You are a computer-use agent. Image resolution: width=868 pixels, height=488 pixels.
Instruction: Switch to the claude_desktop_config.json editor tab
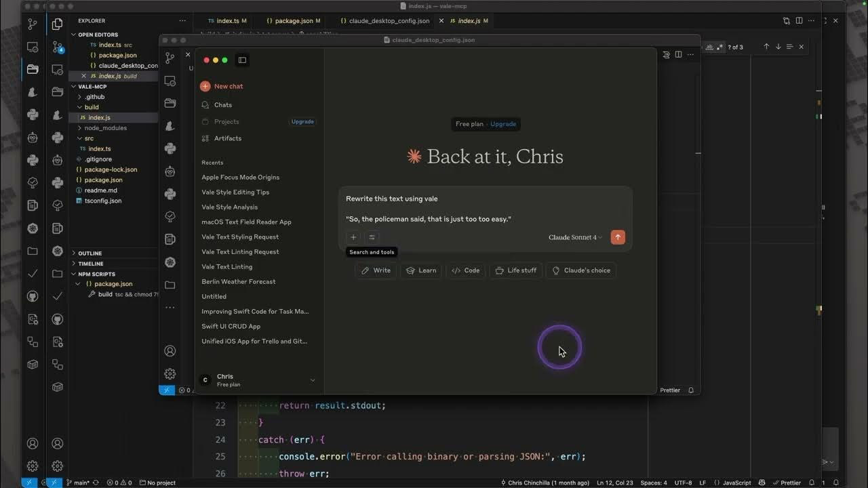[384, 21]
